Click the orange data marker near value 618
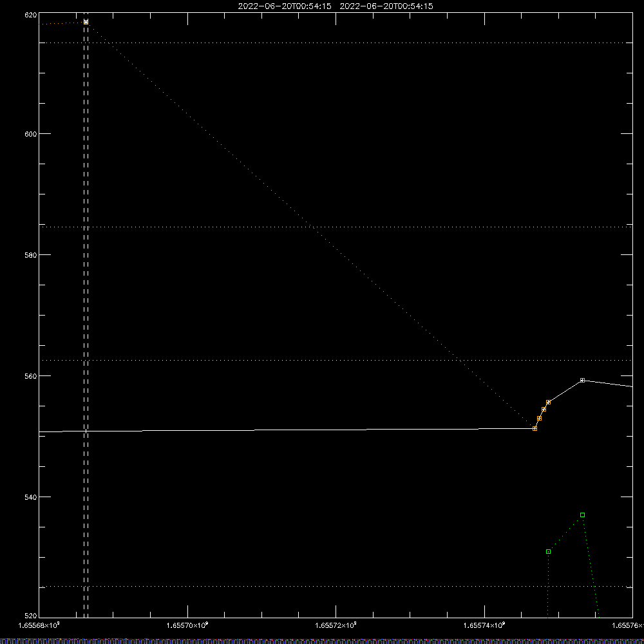 pos(86,22)
